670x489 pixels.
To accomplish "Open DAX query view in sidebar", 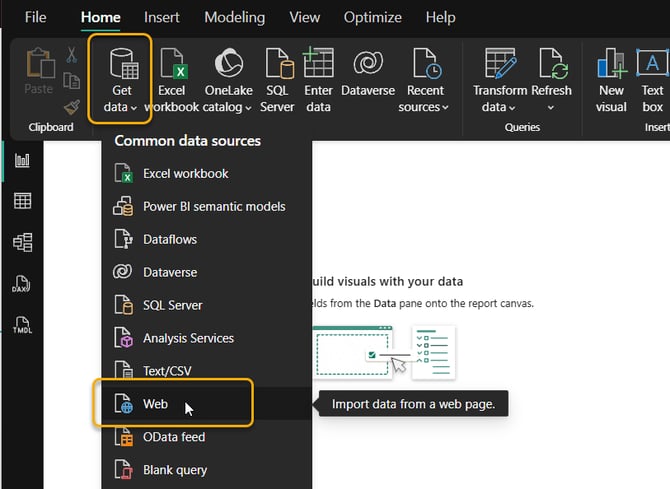I will (x=22, y=284).
